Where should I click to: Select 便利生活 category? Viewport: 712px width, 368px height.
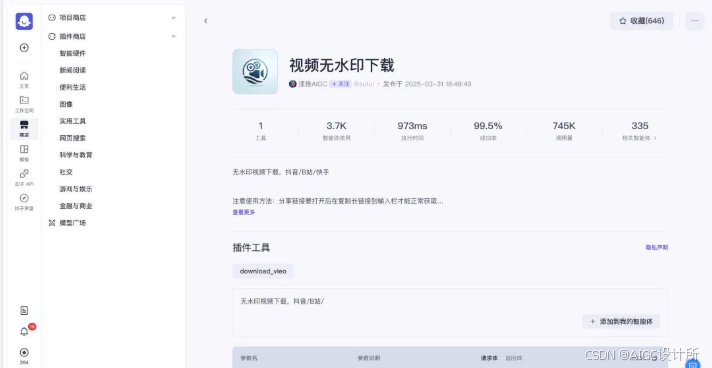click(x=73, y=87)
